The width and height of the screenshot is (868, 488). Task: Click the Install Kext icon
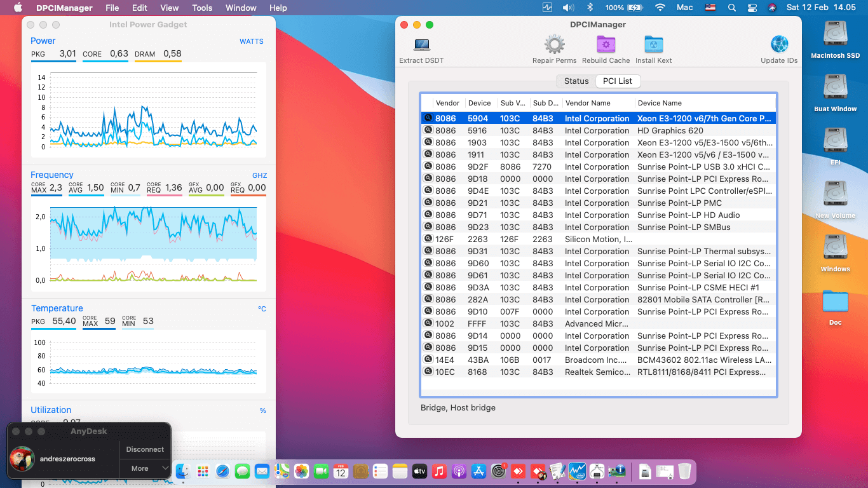click(x=653, y=44)
